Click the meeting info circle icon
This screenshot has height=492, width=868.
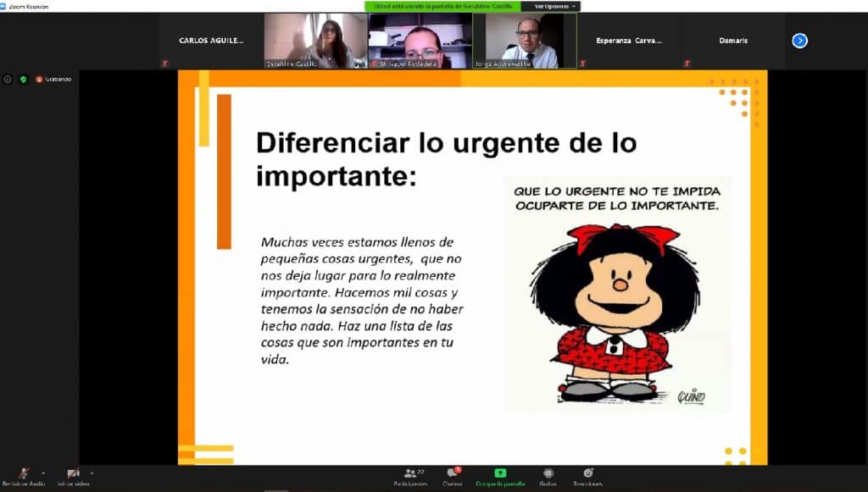8,79
